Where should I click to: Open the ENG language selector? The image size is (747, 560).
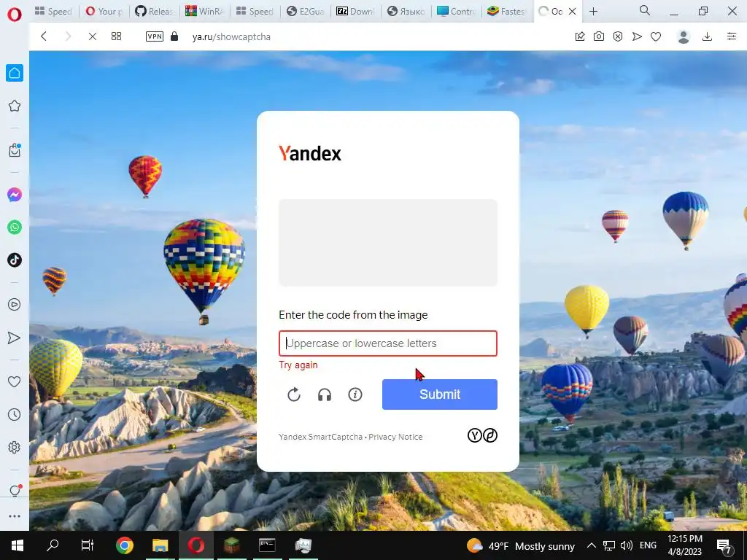648,545
